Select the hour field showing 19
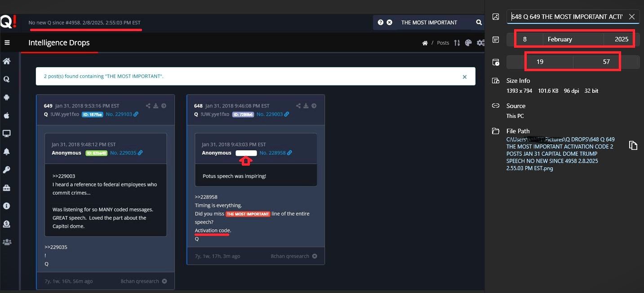 coord(540,62)
